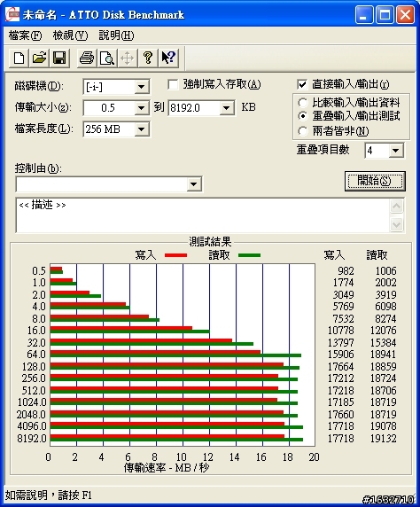Expand the 0.5 transfer size dropdown

141,107
